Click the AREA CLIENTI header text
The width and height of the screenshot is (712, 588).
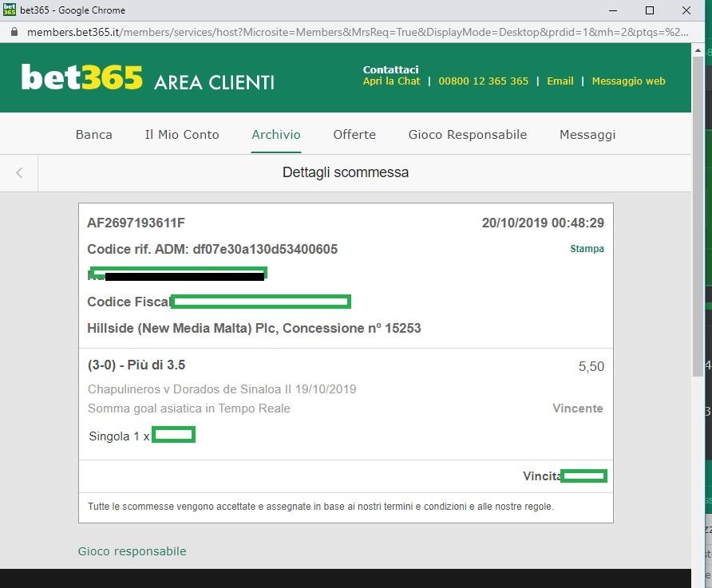coord(214,82)
